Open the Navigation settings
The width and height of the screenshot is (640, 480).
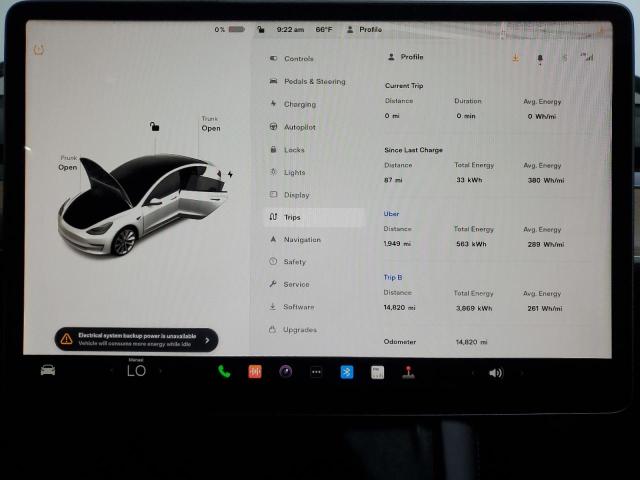295,240
